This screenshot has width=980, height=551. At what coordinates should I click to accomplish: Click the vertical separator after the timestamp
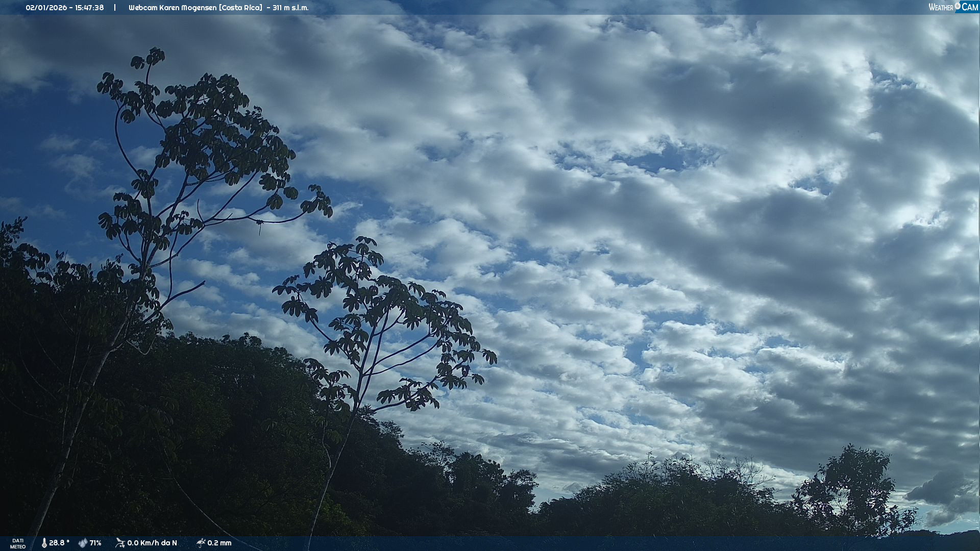[115, 8]
